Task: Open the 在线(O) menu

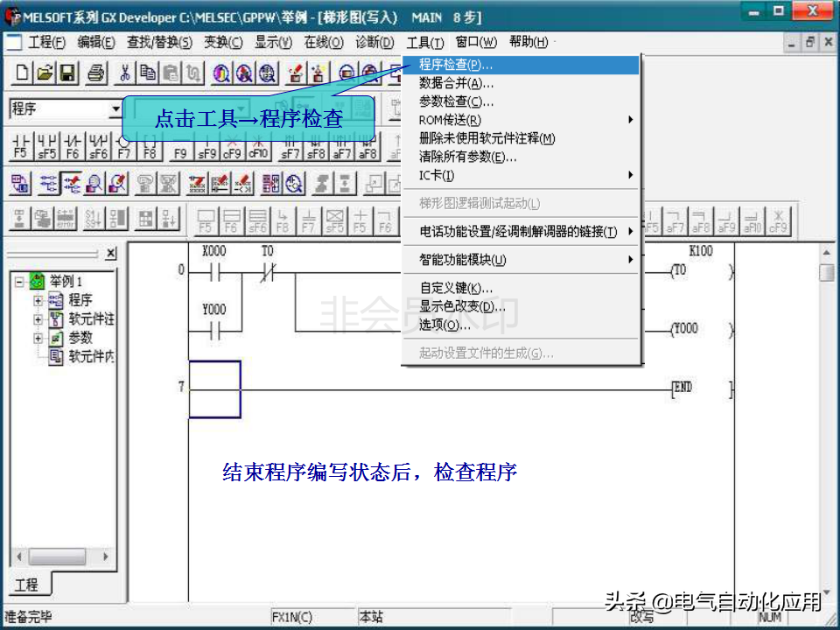Action: [x=324, y=42]
